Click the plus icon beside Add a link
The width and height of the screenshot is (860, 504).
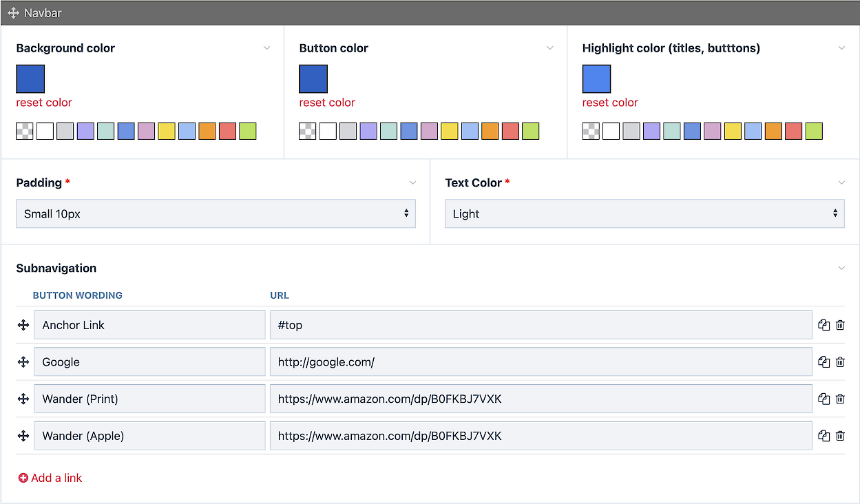[x=23, y=478]
